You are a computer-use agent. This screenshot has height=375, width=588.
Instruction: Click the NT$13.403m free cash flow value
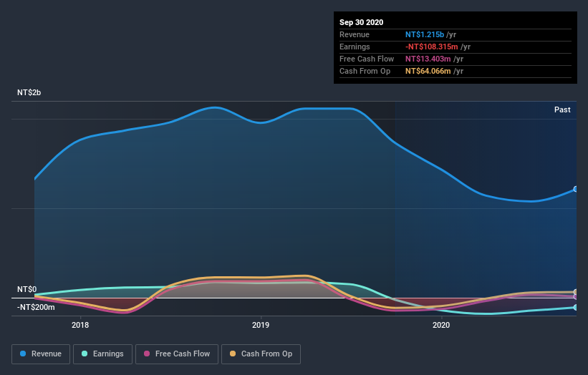pos(428,59)
